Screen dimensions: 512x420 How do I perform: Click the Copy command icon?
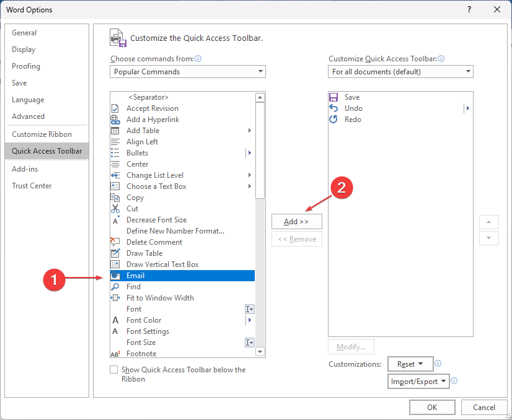pos(115,198)
